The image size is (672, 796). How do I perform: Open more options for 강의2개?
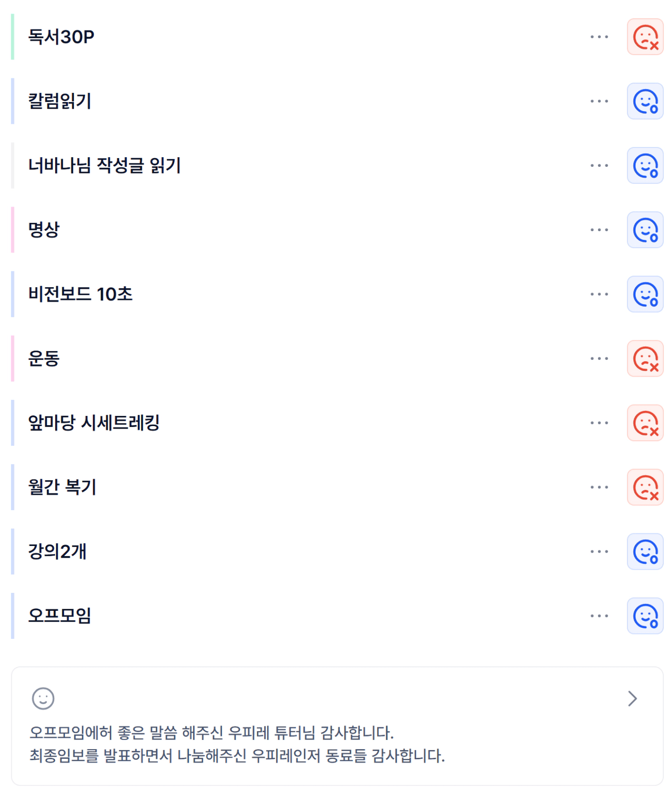(599, 552)
